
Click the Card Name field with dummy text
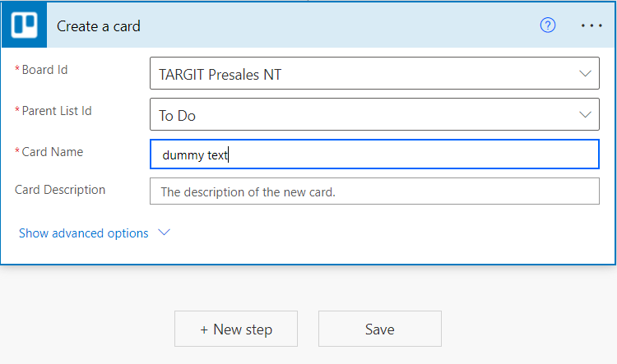point(374,154)
